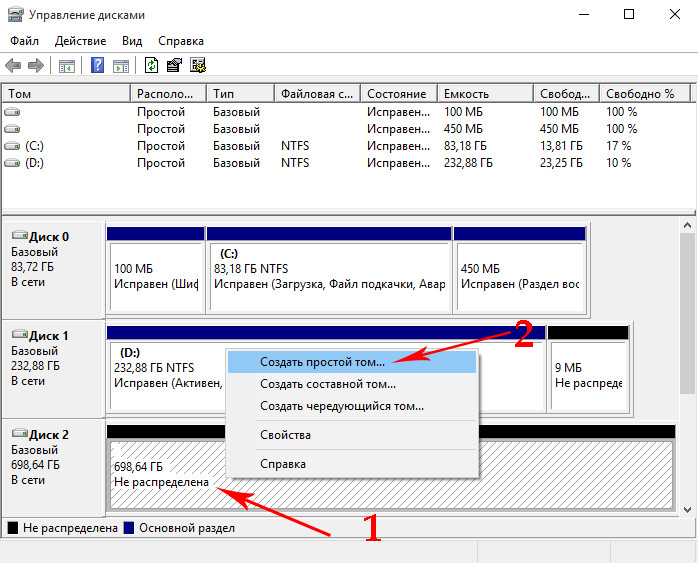Toggle the action pane toolbar icon

[x=121, y=66]
